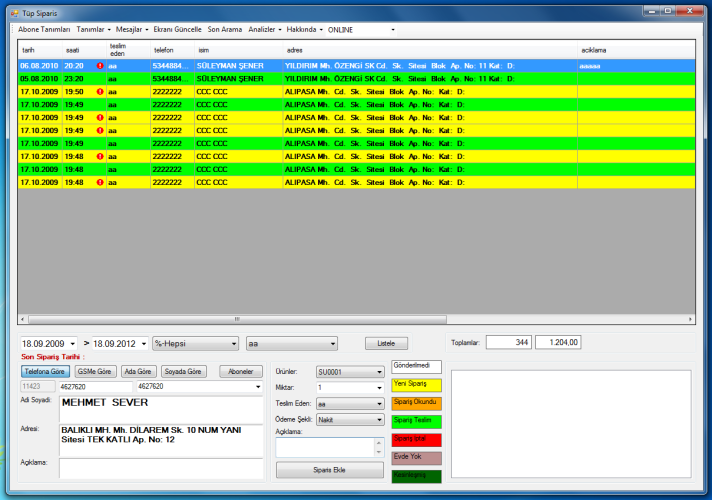The image size is (712, 500).
Task: Click red alert icon in 19:50 row
Action: [100, 92]
